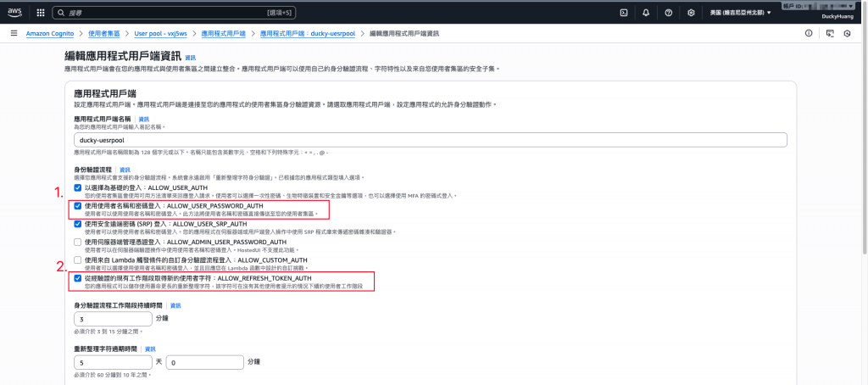Screen dimensions: 868x385
Task: Click 資訊 link next to page title
Action: click(191, 58)
